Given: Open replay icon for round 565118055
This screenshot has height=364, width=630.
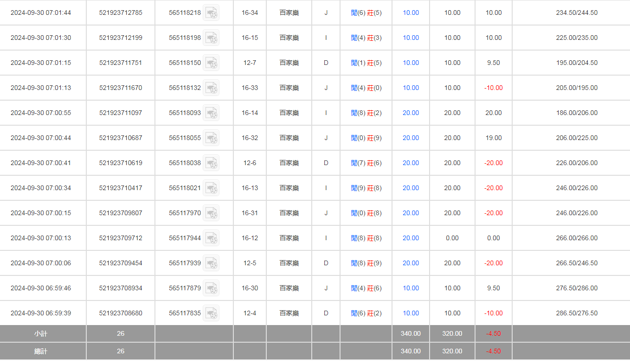Looking at the screenshot, I should pos(211,138).
